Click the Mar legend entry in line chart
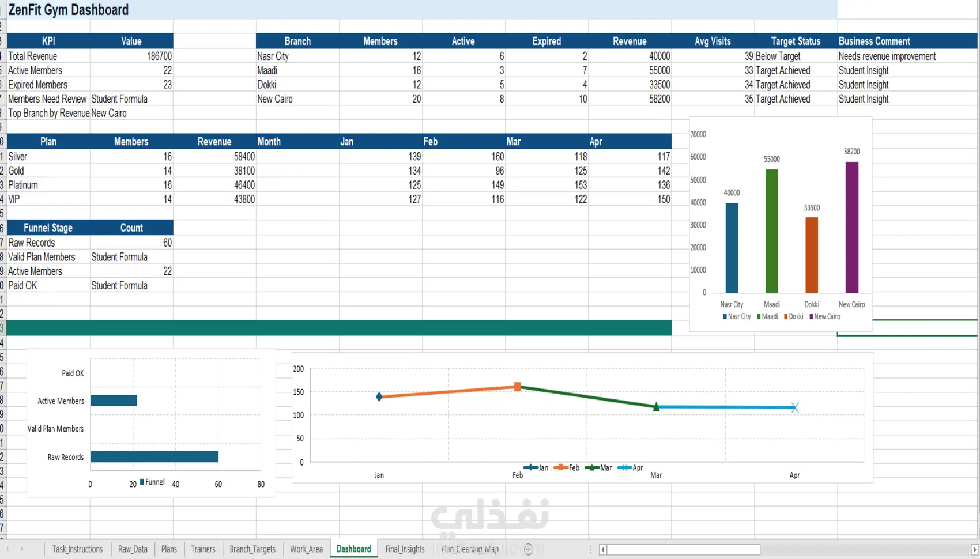 (598, 467)
